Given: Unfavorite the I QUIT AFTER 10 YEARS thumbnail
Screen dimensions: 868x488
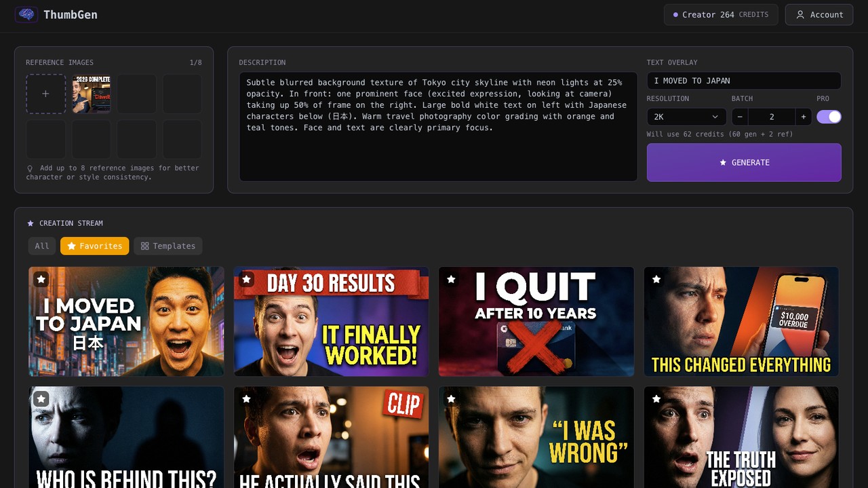Looking at the screenshot, I should pos(451,279).
